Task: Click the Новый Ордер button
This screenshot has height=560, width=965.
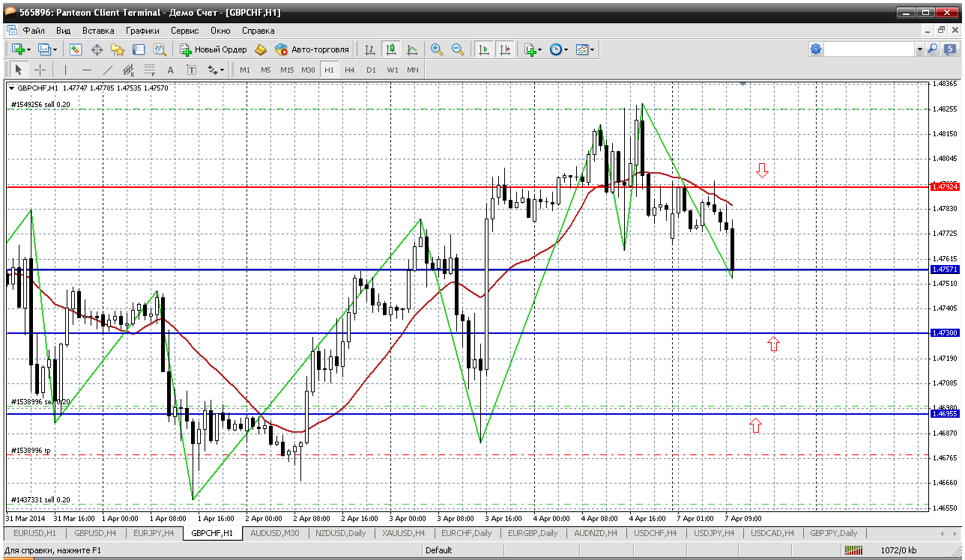Action: (214, 49)
